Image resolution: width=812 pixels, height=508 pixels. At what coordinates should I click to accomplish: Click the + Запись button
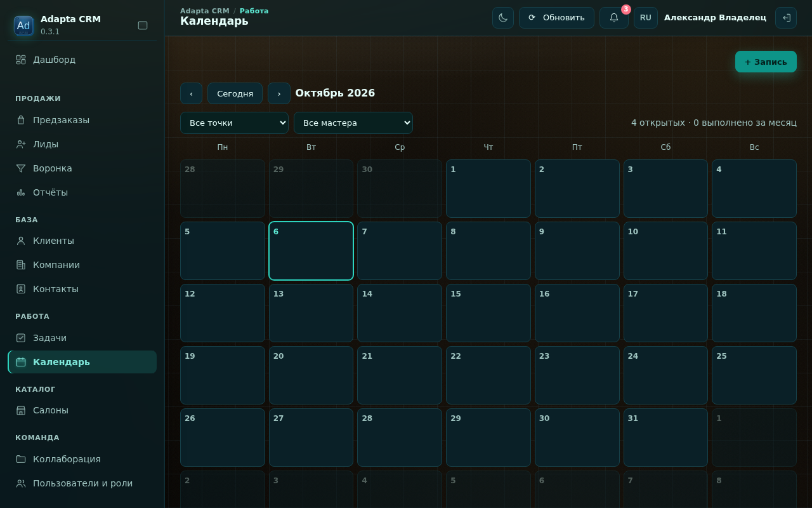(766, 62)
